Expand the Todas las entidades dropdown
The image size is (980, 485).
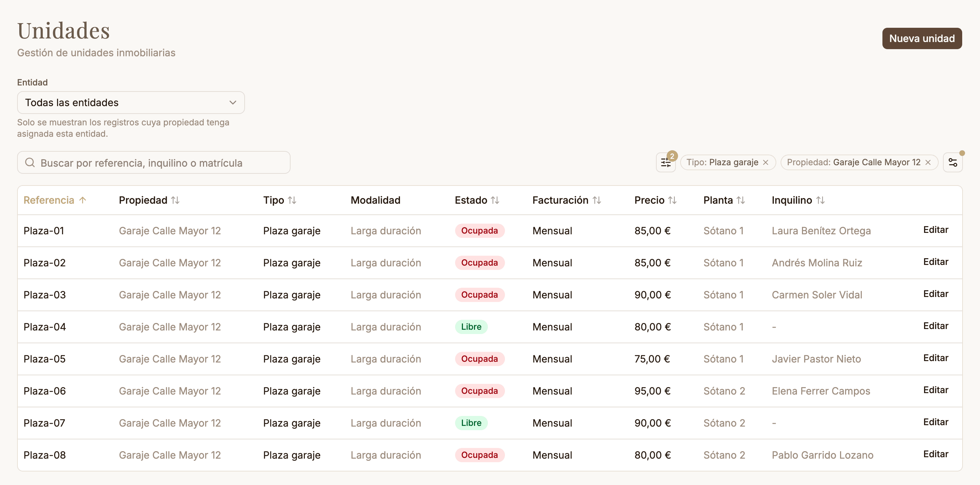(x=131, y=102)
